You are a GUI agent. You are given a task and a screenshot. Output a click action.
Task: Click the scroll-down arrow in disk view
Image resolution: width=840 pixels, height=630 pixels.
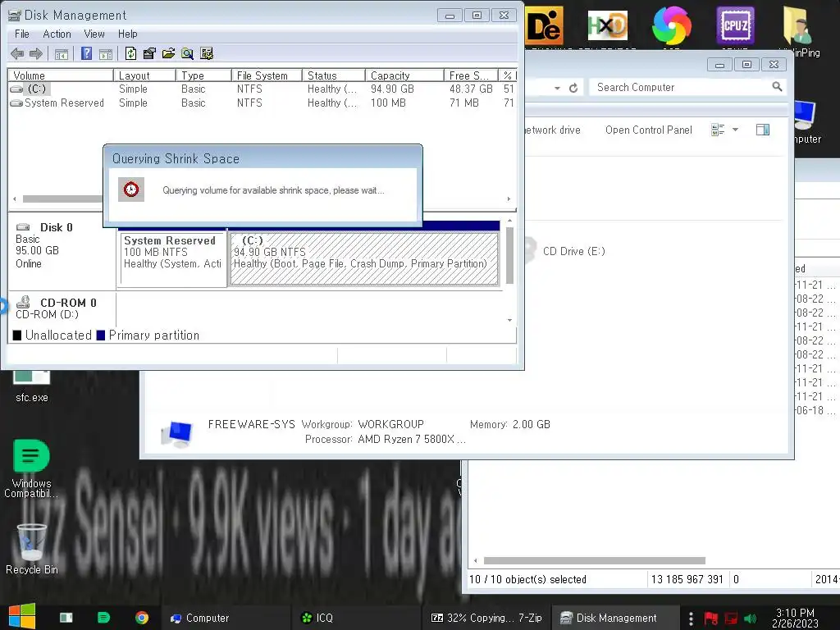pos(509,320)
